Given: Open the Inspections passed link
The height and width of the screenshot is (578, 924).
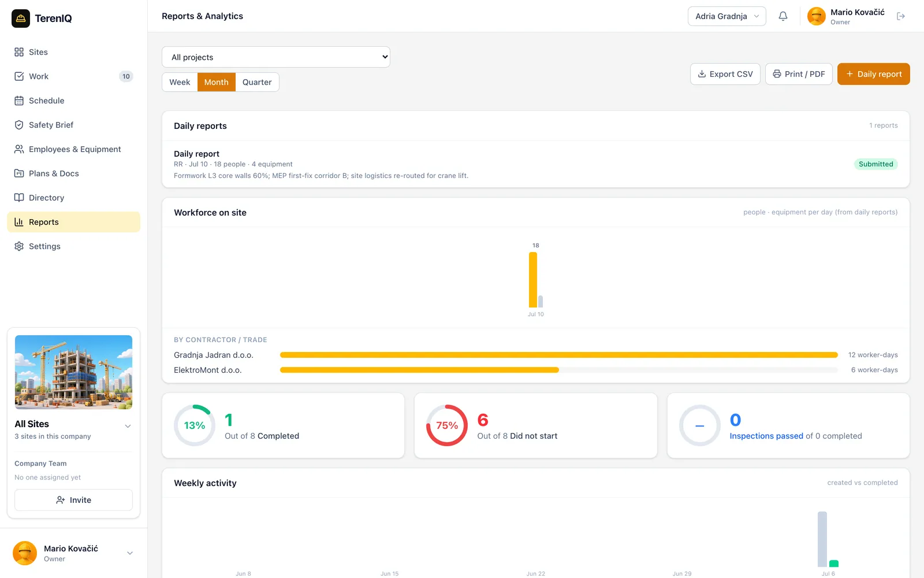Looking at the screenshot, I should pyautogui.click(x=766, y=436).
